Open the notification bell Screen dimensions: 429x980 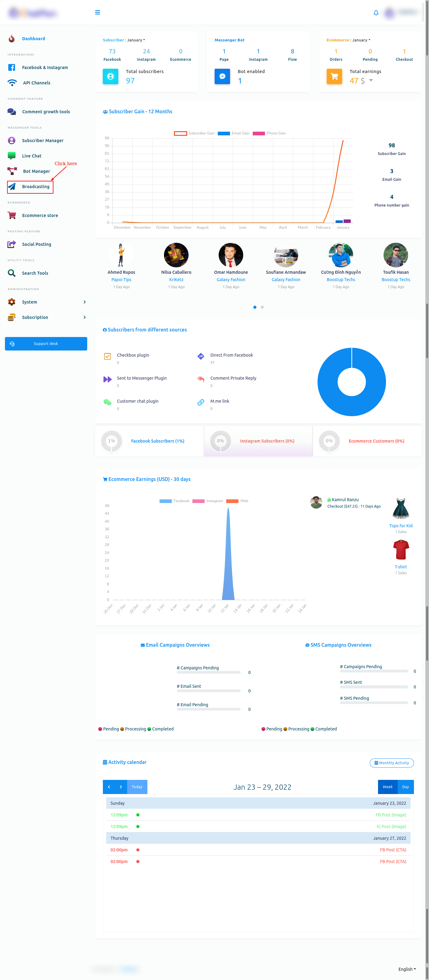tap(376, 13)
